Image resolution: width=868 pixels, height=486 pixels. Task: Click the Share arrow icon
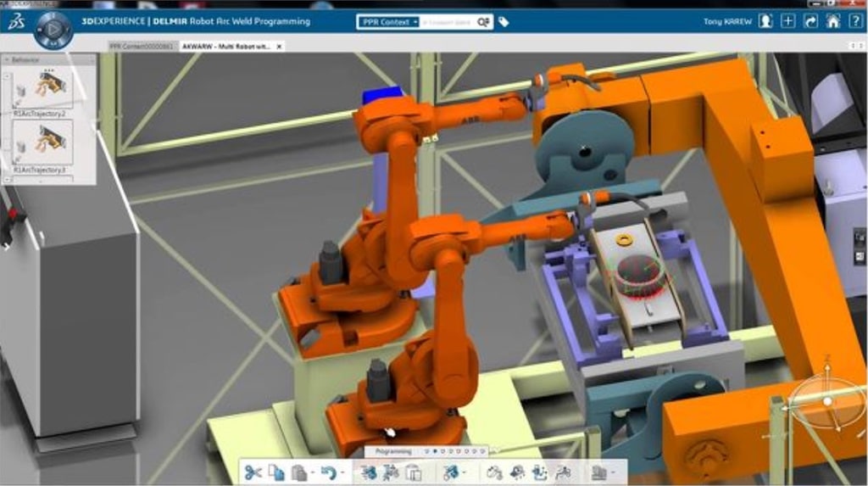click(x=811, y=21)
